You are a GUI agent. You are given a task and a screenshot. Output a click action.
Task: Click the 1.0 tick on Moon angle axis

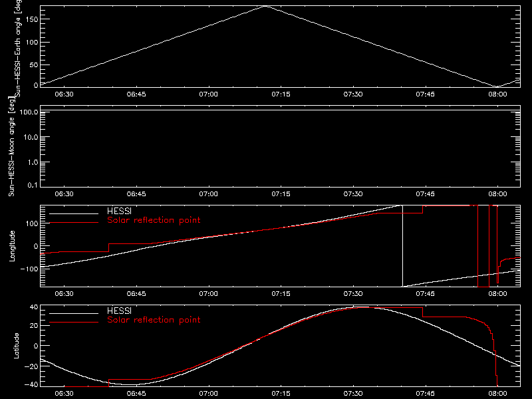(33, 162)
